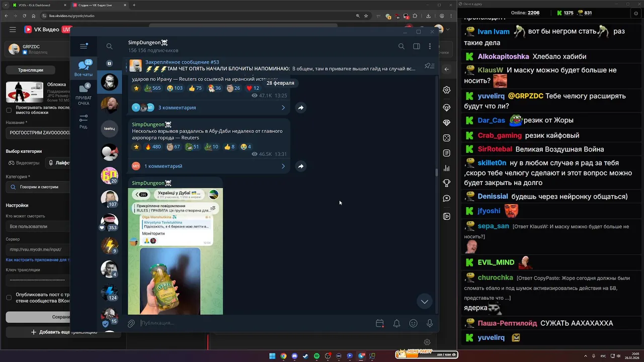Open scheduled messages calendar icon

(x=380, y=323)
